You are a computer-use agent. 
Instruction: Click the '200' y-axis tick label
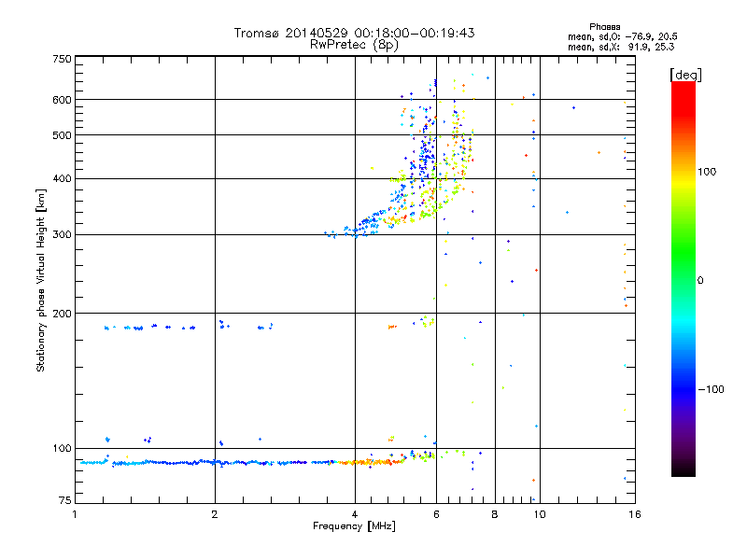tap(62, 314)
